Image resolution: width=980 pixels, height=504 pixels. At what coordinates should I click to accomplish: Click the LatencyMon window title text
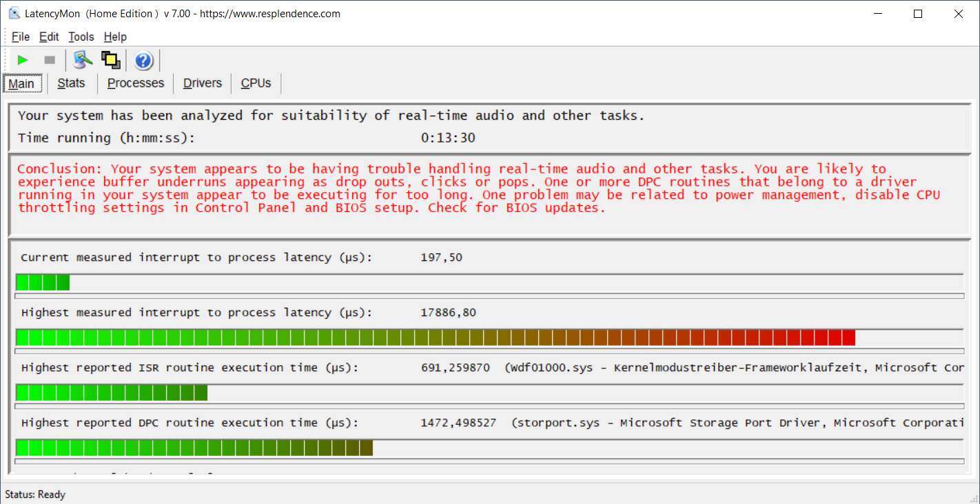[x=183, y=13]
